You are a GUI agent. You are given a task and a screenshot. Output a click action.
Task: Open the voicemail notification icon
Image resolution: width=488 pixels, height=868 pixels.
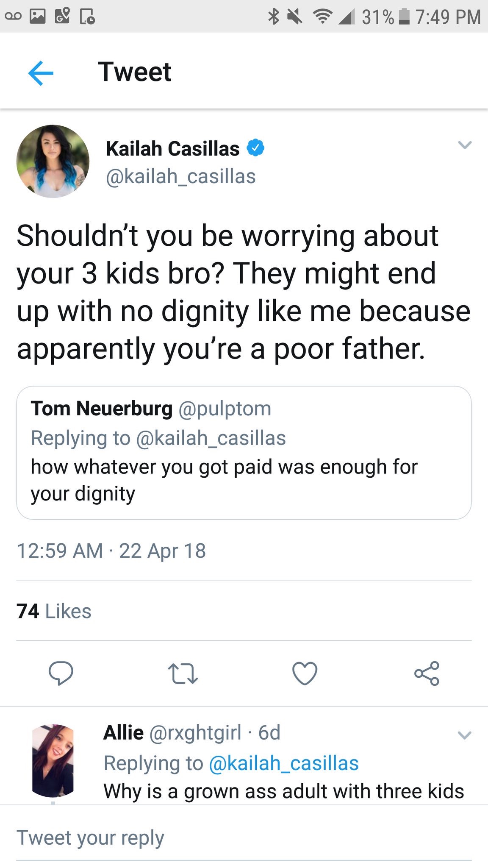(13, 17)
